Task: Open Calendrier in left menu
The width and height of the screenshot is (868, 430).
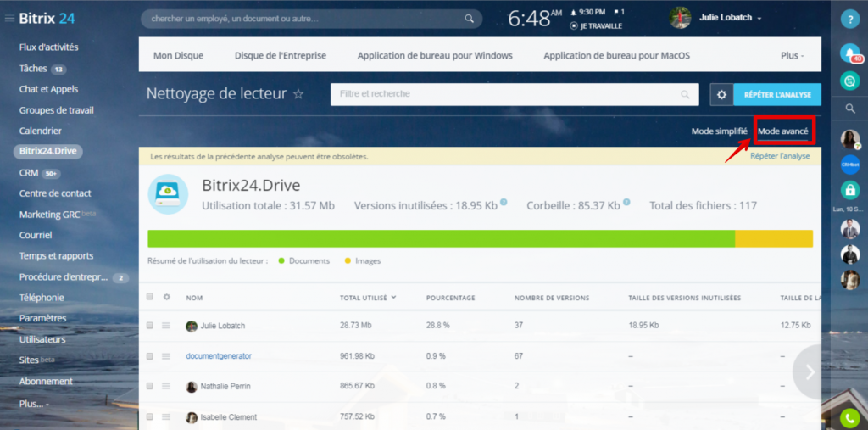Action: (x=41, y=131)
